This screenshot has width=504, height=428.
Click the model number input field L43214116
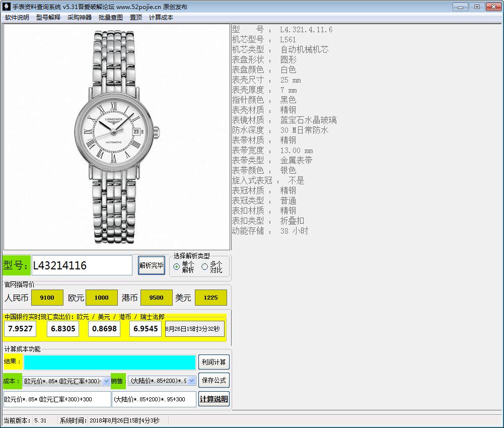[82, 265]
